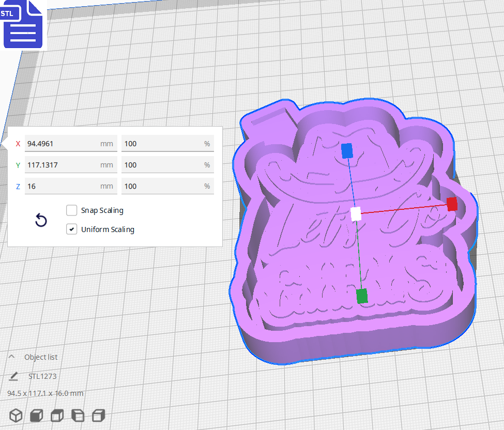Click the X dimension field showing 94.4961
Viewport: 504px width, 430px height.
pos(71,144)
